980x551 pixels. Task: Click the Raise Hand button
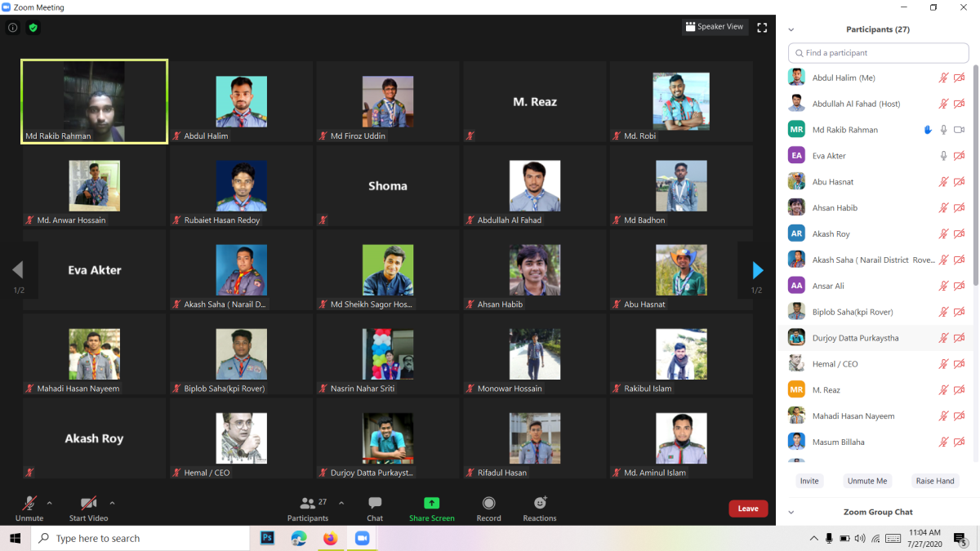[x=934, y=481]
